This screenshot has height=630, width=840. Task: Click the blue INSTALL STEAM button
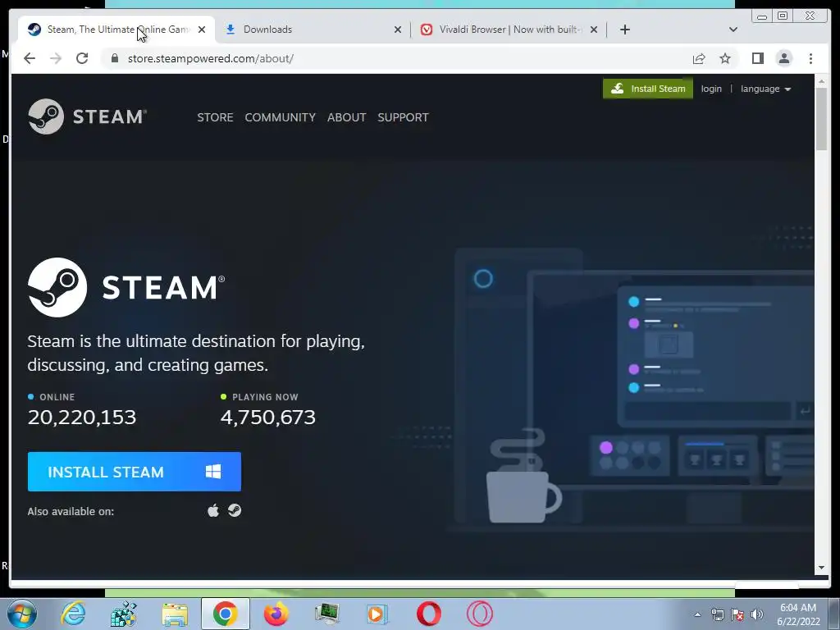(x=135, y=472)
